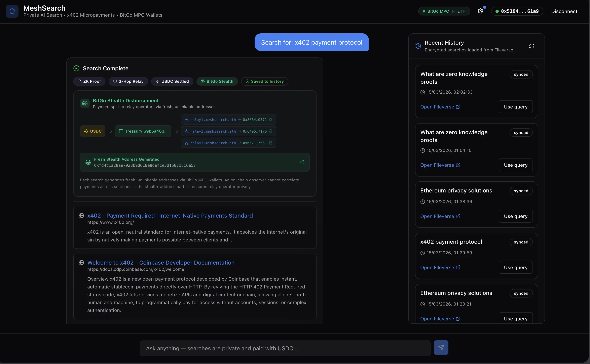Open stealth address external link icon
The height and width of the screenshot is (364, 590).
(302, 163)
